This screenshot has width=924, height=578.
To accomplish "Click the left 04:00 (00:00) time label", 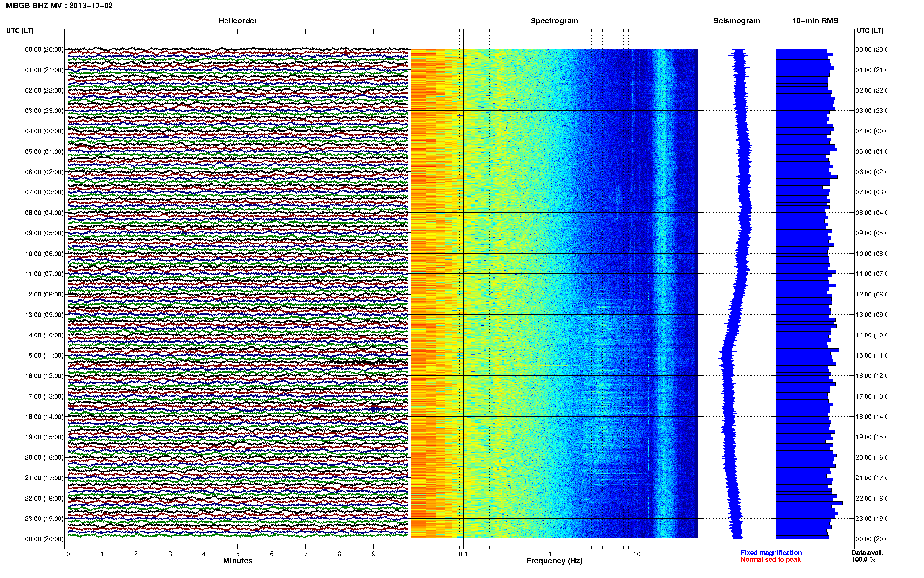I will tap(44, 131).
